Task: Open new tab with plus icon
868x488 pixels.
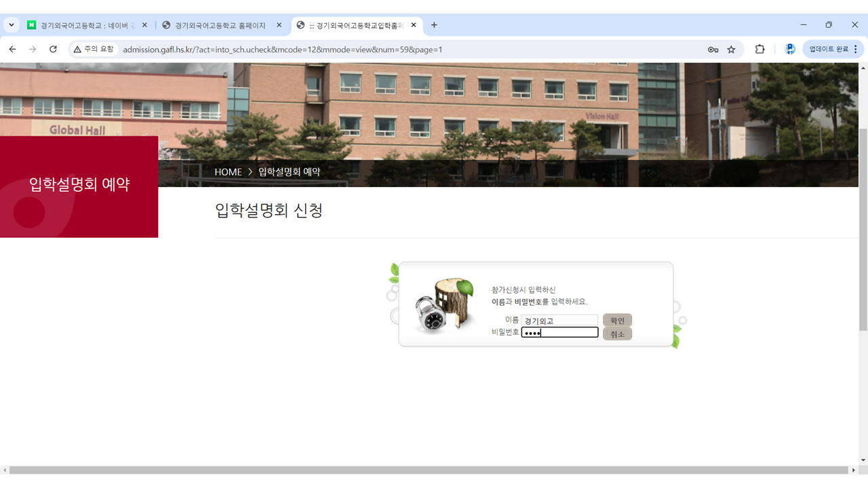Action: pyautogui.click(x=434, y=25)
